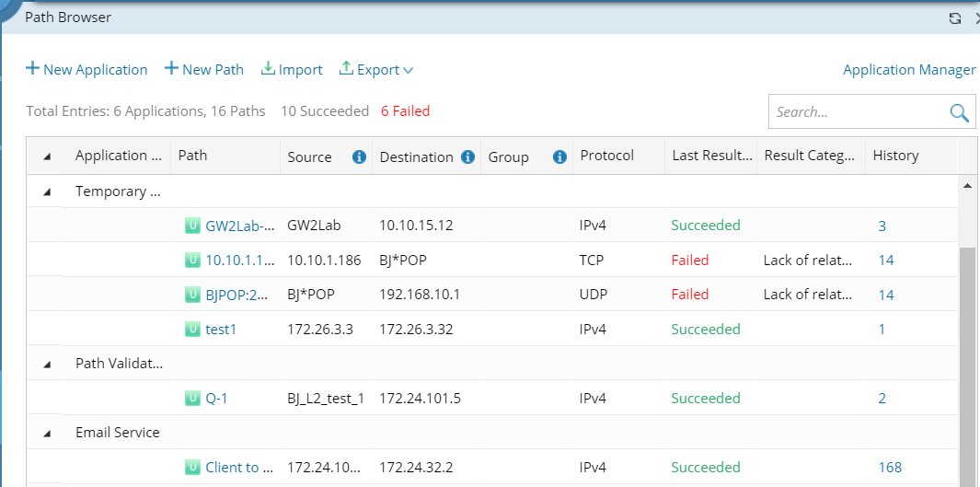Collapse the Path Validation group

(x=47, y=364)
